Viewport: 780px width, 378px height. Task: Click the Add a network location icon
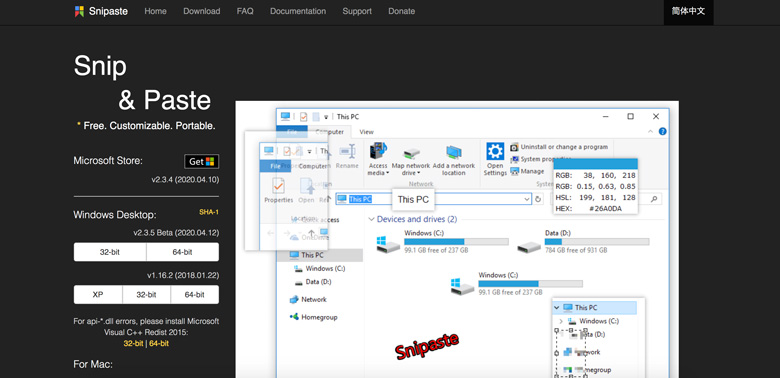pyautogui.click(x=454, y=152)
